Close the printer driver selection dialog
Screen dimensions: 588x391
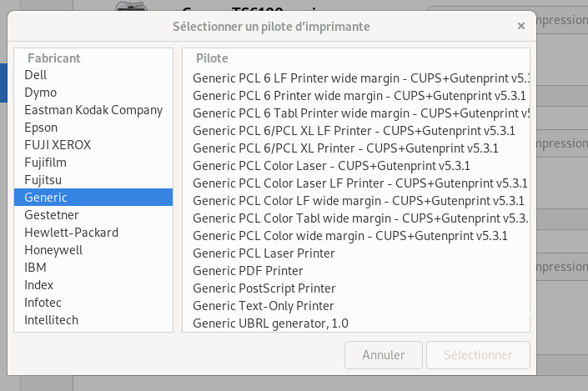(x=521, y=26)
